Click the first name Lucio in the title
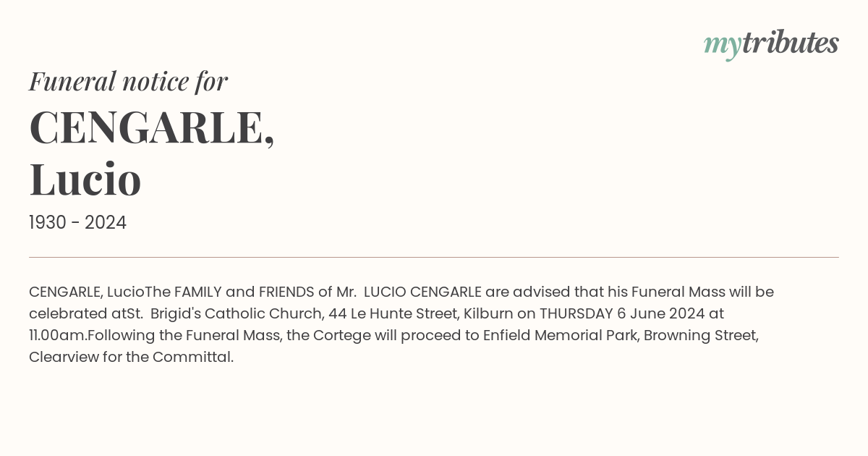Viewport: 868px width, 456px height. pyautogui.click(x=85, y=180)
